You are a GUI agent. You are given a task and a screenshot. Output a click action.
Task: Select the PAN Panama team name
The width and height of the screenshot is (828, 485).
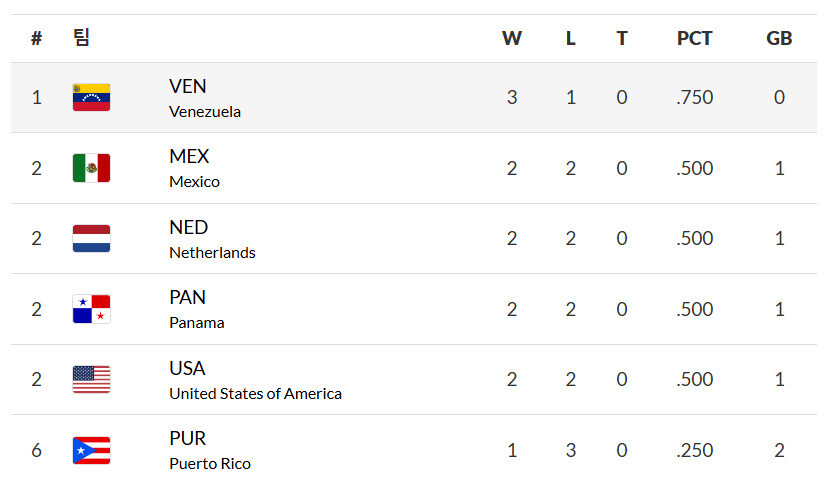tap(196, 309)
